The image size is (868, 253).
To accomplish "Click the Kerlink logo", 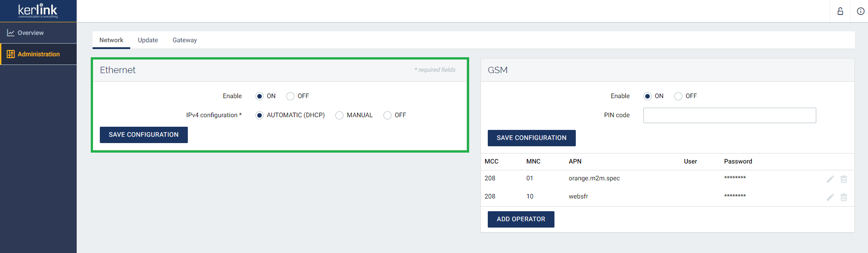I will (x=38, y=10).
